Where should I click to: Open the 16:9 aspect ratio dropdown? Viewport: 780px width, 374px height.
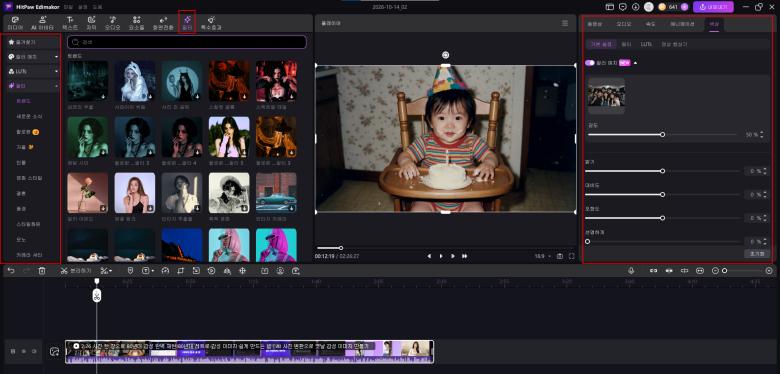(x=543, y=256)
